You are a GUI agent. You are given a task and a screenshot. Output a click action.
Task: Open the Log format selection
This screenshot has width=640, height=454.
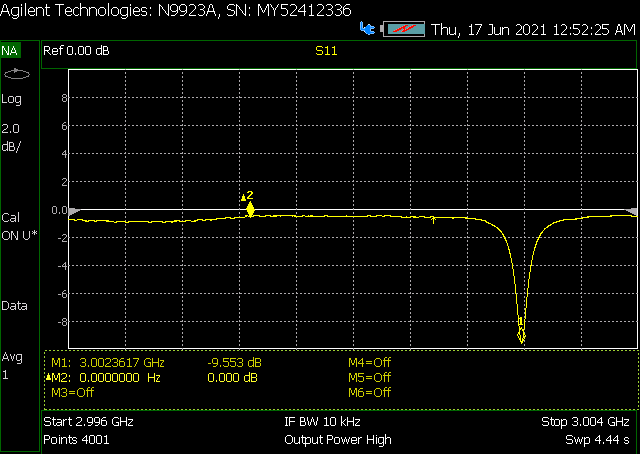point(12,99)
